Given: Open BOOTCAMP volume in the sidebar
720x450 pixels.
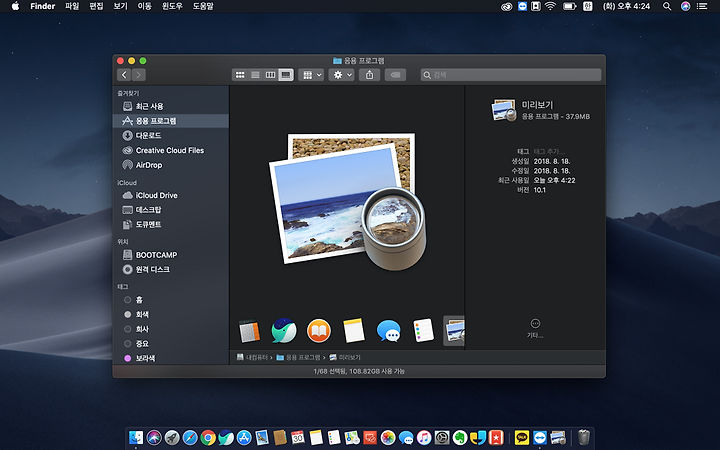Looking at the screenshot, I should coord(171,255).
